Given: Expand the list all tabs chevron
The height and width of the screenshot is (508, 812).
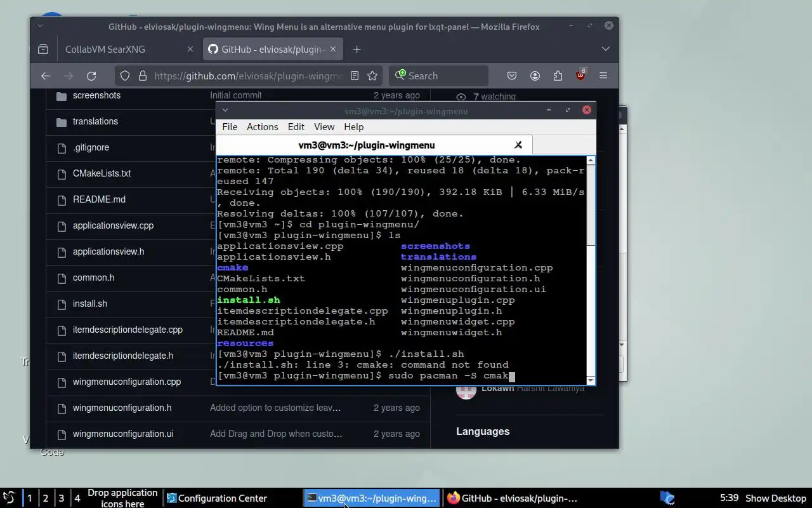Looking at the screenshot, I should coord(605,49).
